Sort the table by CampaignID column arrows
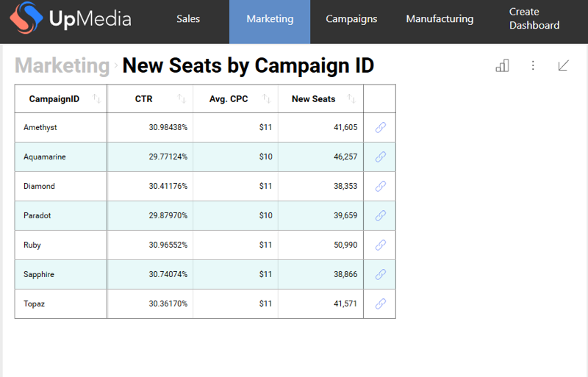The width and height of the screenshot is (588, 377). click(97, 99)
